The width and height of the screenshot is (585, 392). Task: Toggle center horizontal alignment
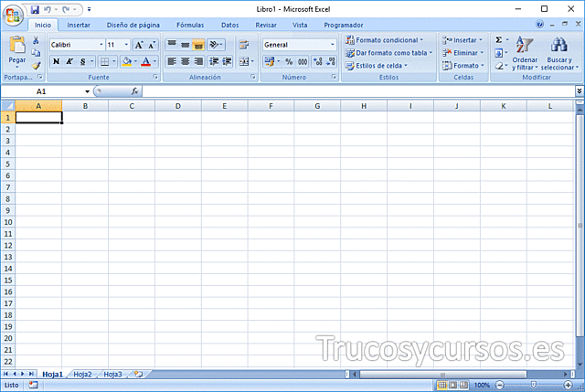tap(185, 61)
